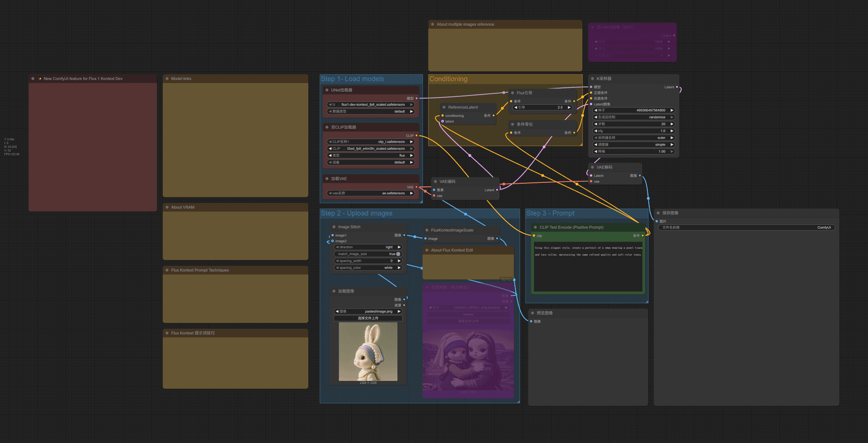Decrease 降噪 with its left arrow
This screenshot has height=443, width=868.
[596, 152]
